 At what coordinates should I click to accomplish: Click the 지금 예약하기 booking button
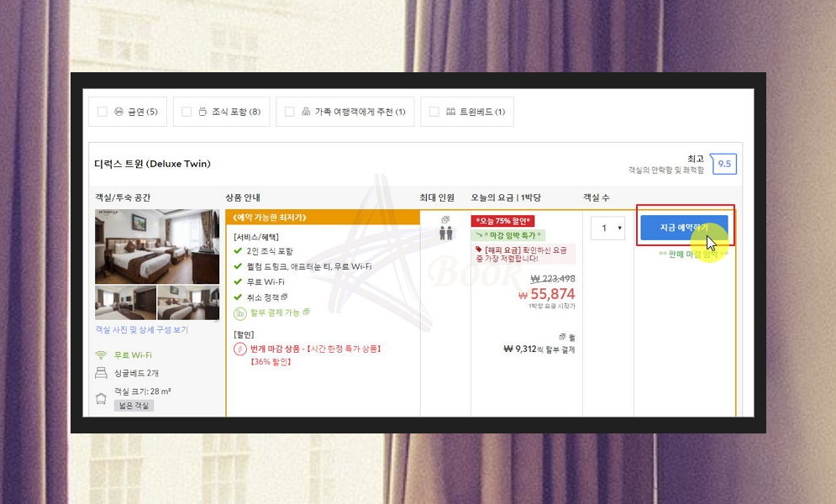[684, 228]
